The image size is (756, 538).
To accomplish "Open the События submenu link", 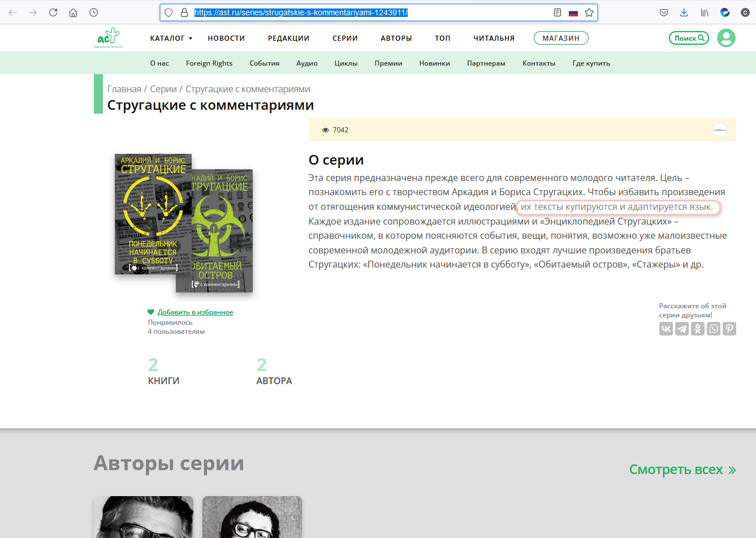I will click(x=265, y=63).
